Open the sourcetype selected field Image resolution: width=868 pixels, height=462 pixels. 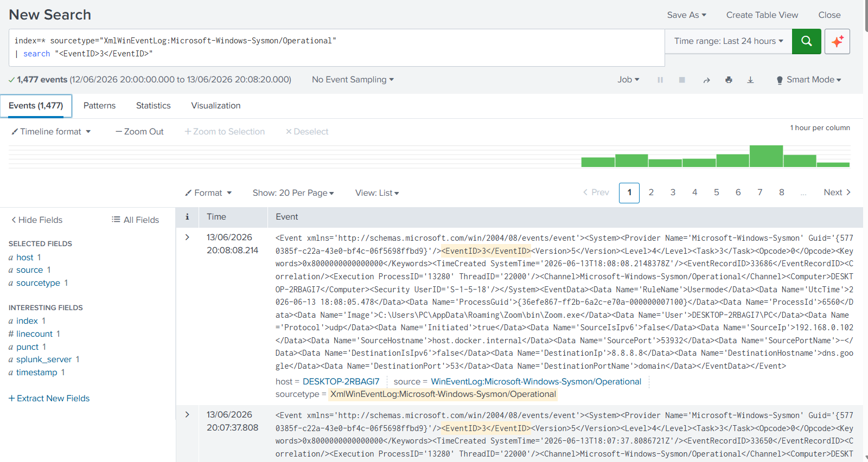point(38,283)
